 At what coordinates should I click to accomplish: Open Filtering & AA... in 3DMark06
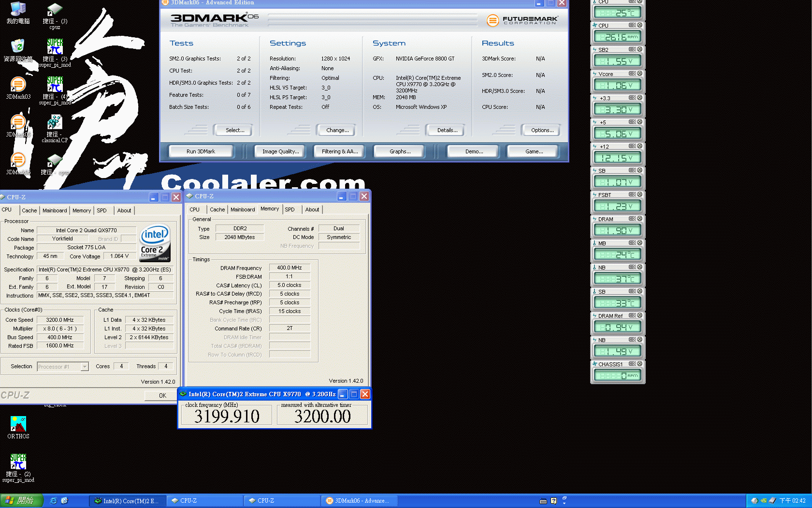(x=340, y=151)
